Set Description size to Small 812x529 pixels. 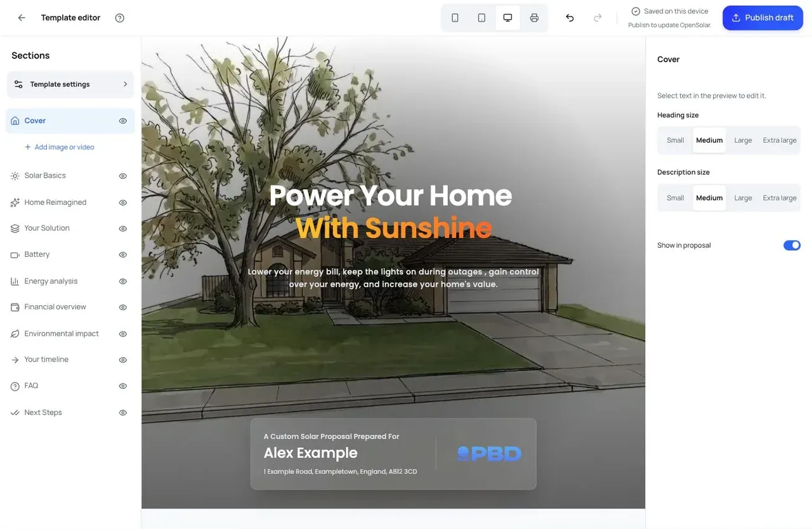675,198
